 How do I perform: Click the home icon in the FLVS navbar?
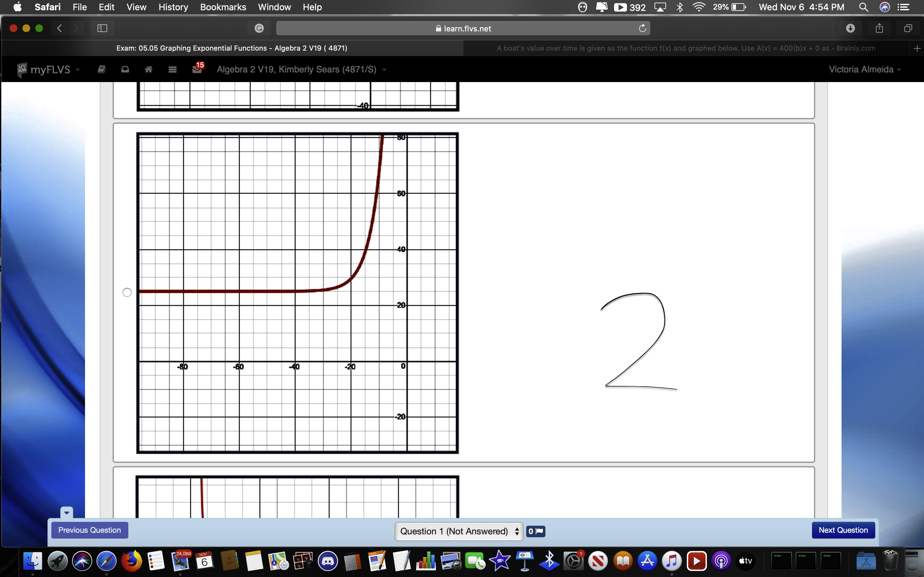tap(149, 70)
